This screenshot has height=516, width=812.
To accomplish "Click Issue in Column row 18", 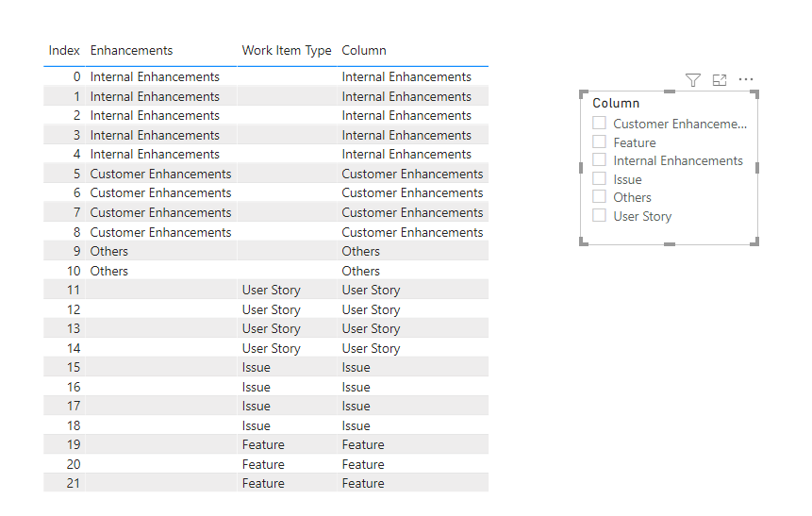I will click(x=356, y=425).
